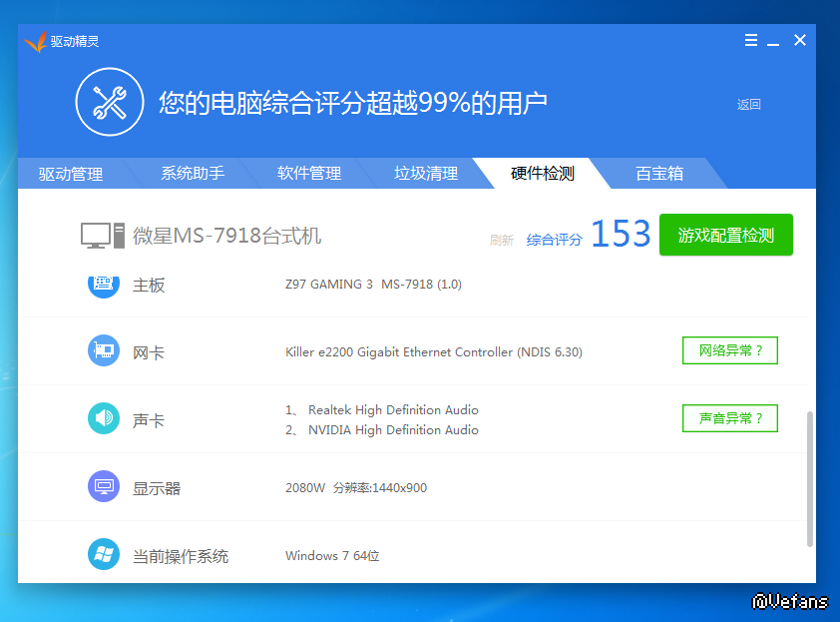840x622 pixels.
Task: Close the 驱动精灵 window
Action: tap(800, 40)
